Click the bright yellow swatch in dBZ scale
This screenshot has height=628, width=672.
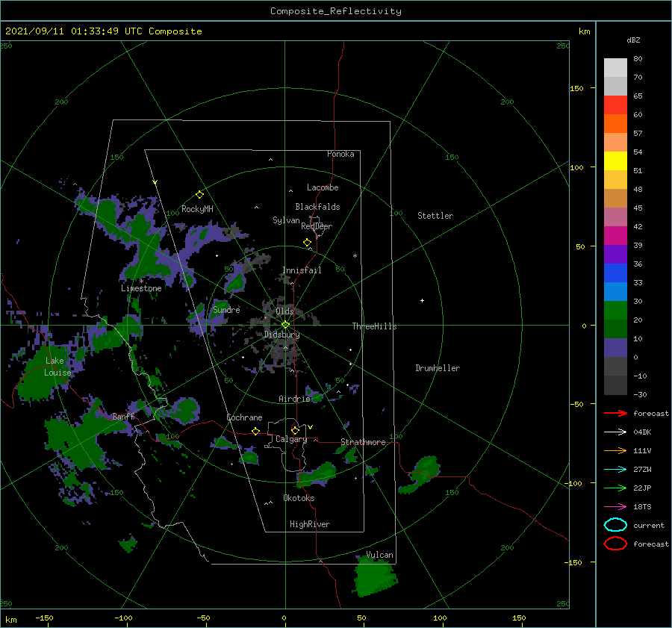coord(615,161)
